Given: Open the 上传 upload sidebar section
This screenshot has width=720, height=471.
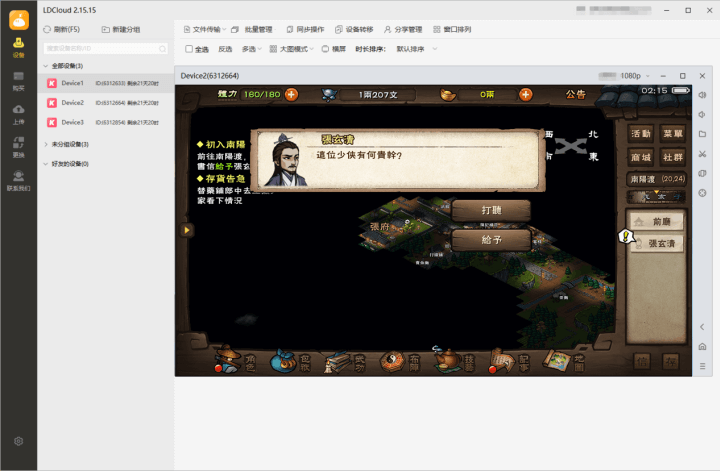Looking at the screenshot, I should click(18, 114).
